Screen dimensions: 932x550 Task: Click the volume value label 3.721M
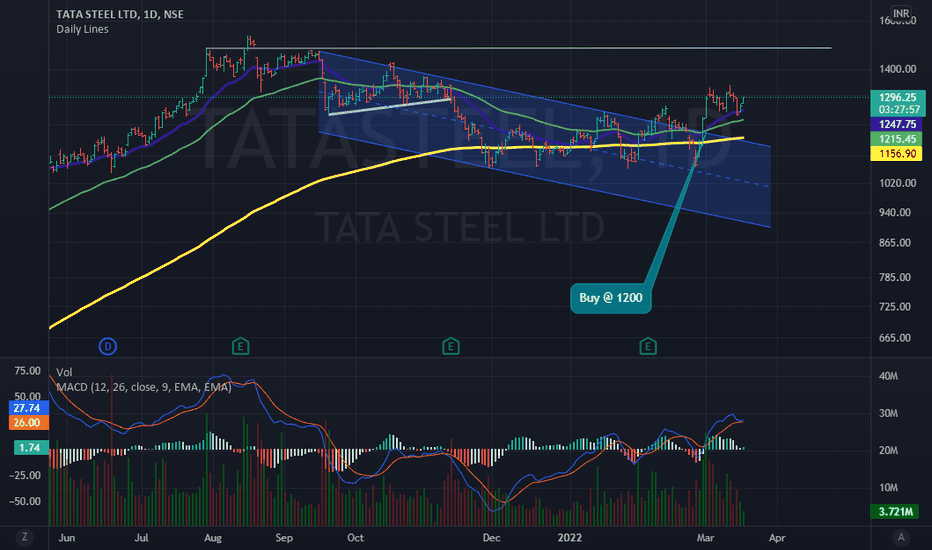[895, 512]
